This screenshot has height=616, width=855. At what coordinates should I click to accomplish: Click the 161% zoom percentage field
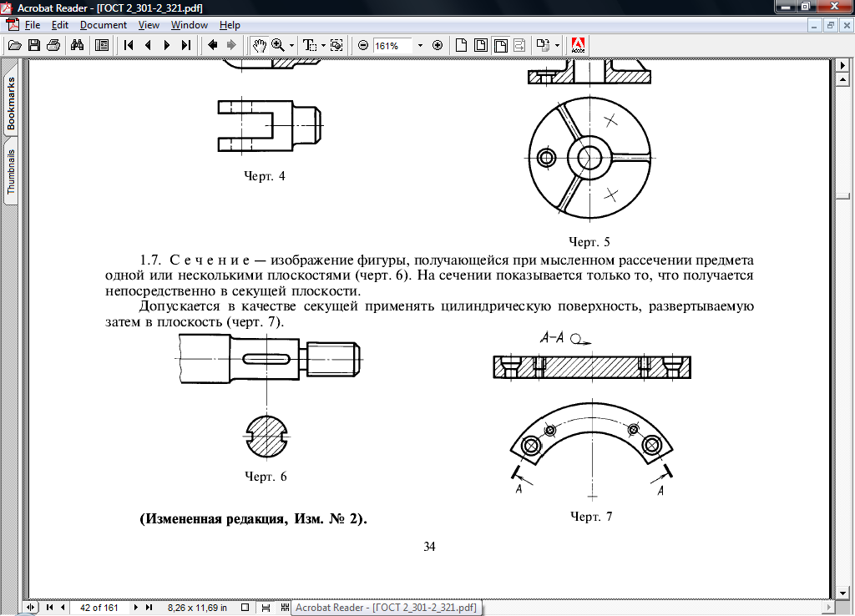click(392, 46)
